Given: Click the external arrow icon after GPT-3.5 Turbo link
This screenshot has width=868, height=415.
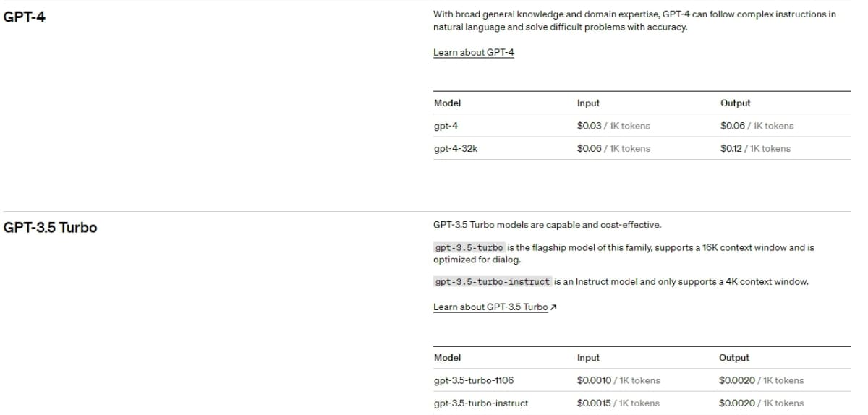Looking at the screenshot, I should pyautogui.click(x=553, y=307).
